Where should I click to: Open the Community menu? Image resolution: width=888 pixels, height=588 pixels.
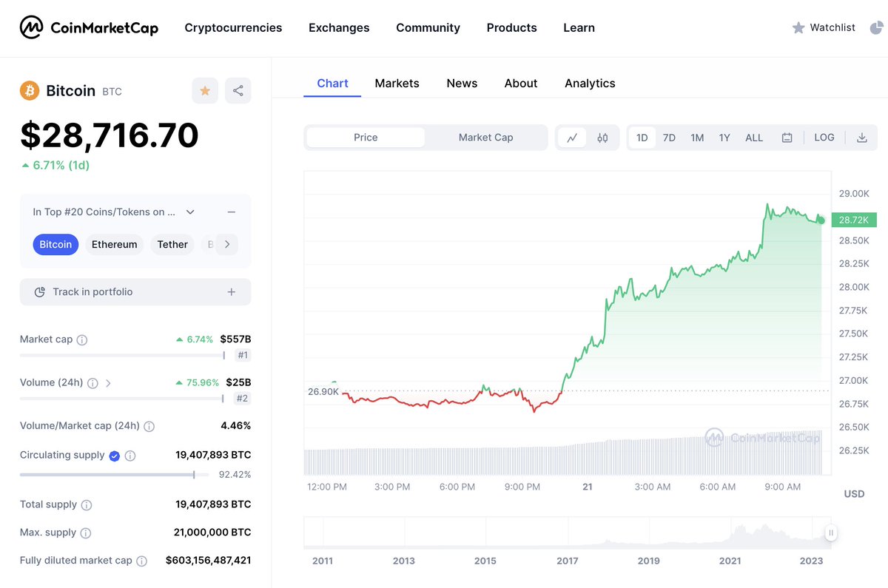tap(428, 27)
